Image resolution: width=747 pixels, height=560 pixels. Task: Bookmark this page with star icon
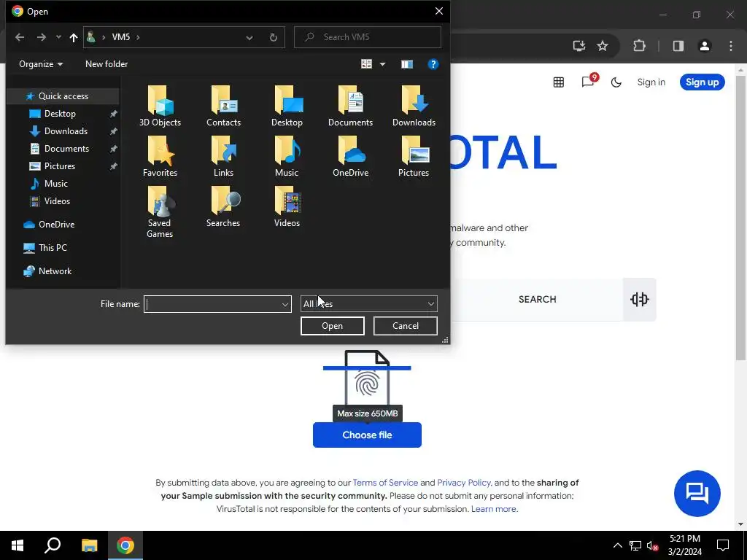point(603,46)
